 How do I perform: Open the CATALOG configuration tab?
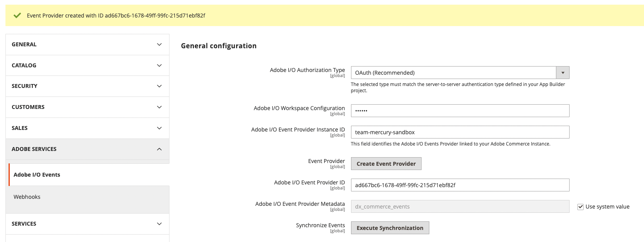pyautogui.click(x=88, y=65)
